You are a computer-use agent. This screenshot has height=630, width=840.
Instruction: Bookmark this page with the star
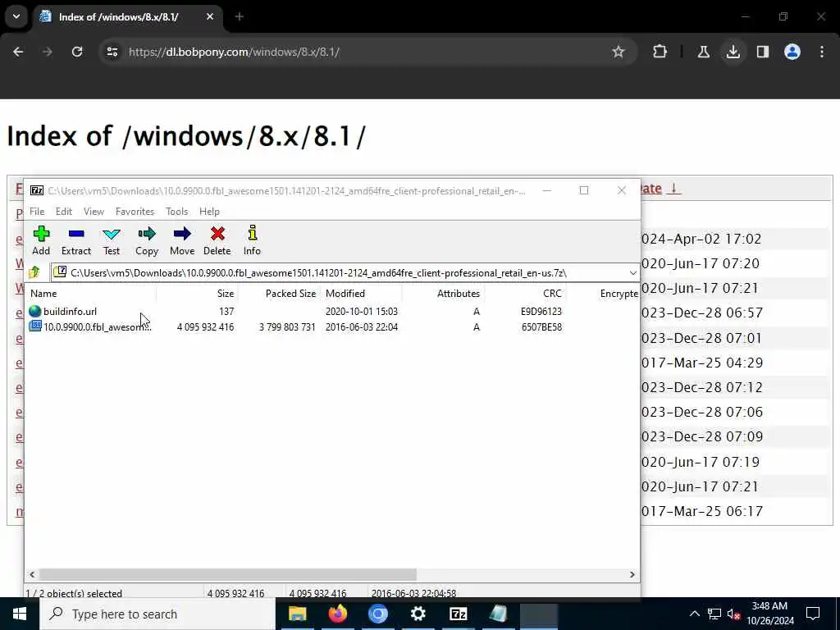click(619, 52)
